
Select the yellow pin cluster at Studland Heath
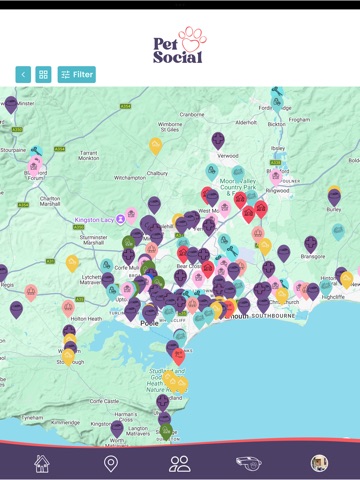[175, 383]
